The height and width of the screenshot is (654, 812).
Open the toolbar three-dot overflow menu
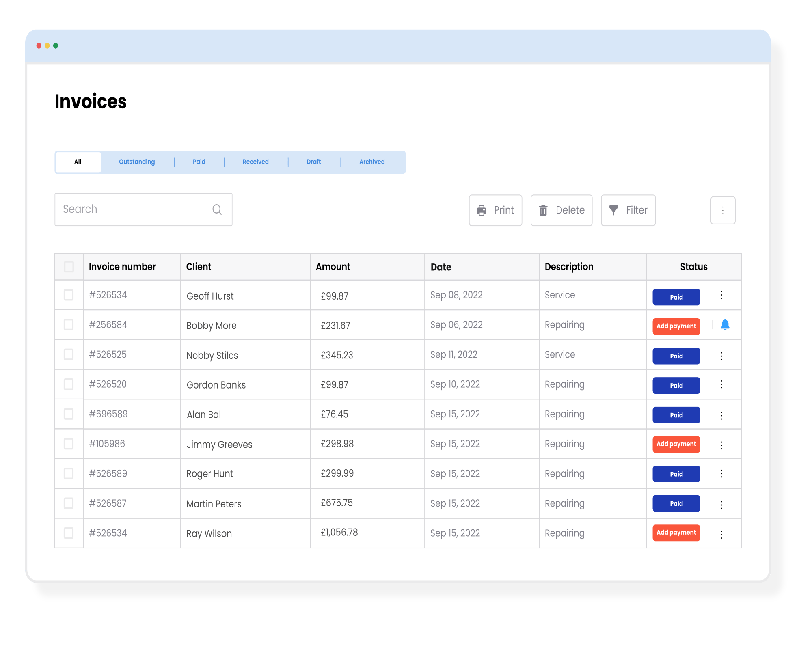click(x=723, y=210)
